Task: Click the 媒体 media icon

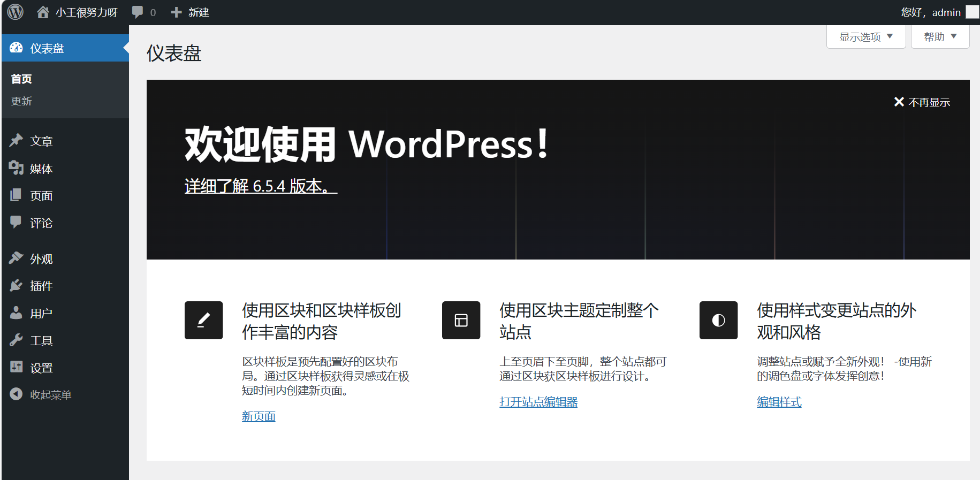Action: tap(16, 168)
